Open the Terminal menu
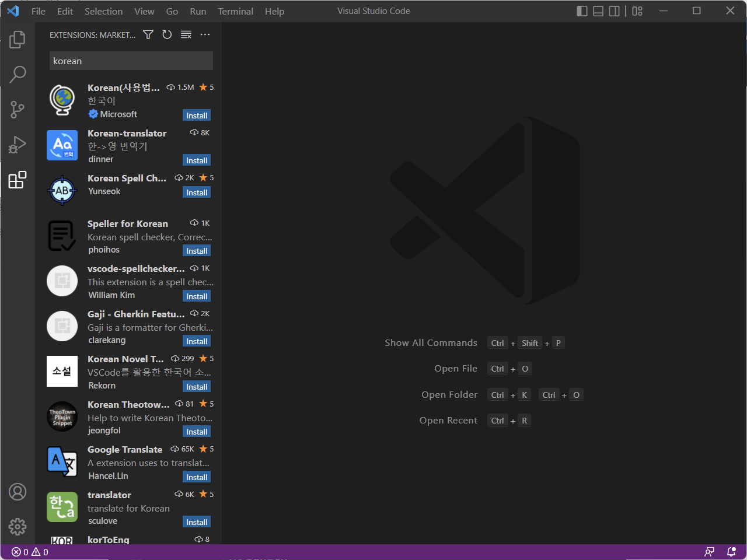The width and height of the screenshot is (747, 560). [236, 11]
